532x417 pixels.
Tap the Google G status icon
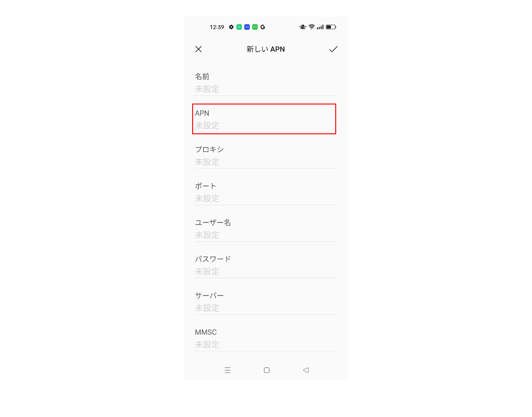point(263,27)
